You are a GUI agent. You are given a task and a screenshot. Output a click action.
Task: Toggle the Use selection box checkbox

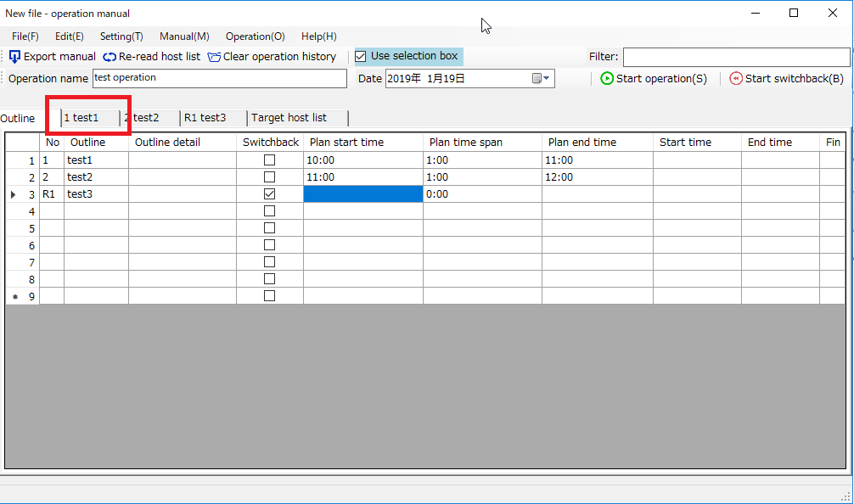coord(361,57)
